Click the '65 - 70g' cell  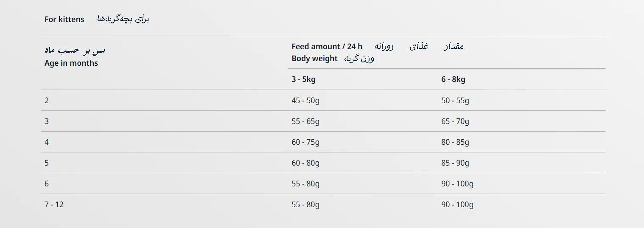coord(455,121)
